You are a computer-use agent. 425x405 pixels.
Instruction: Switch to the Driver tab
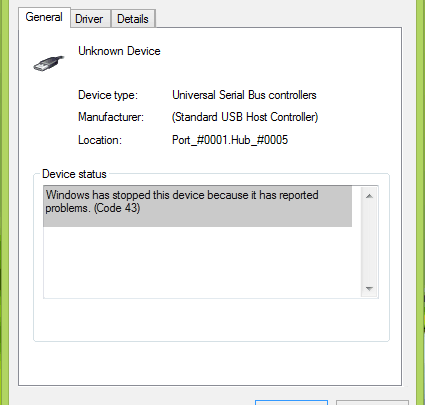(89, 19)
